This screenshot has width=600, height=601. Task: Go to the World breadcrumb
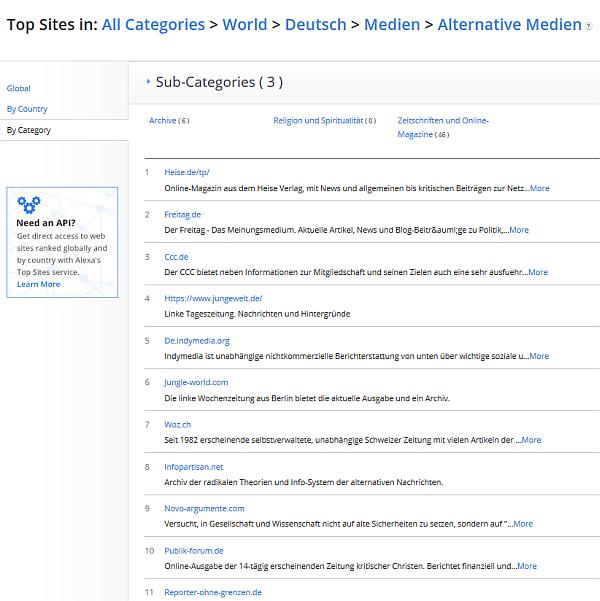point(245,25)
